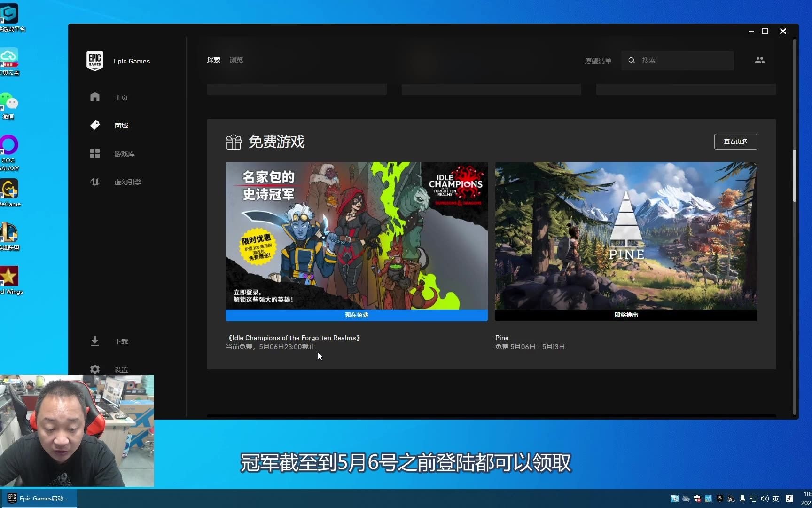Click the Epic Games sidebar title text
The image size is (812, 508).
pyautogui.click(x=132, y=61)
